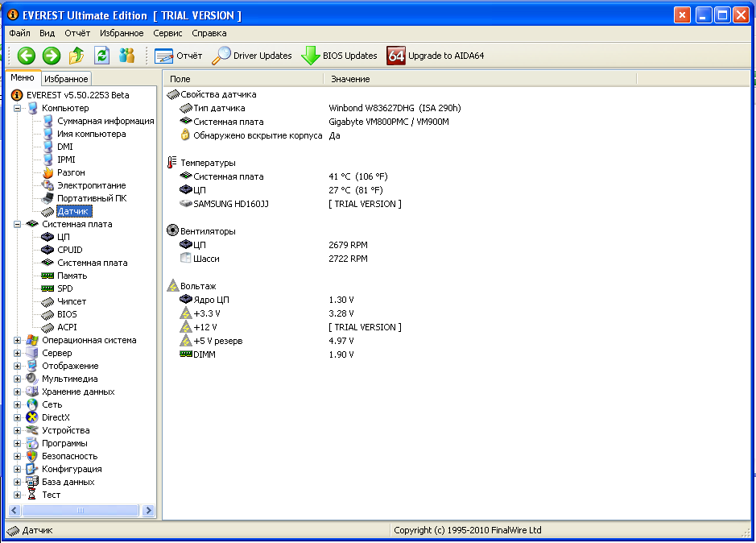Click the users icon in the toolbar

126,56
